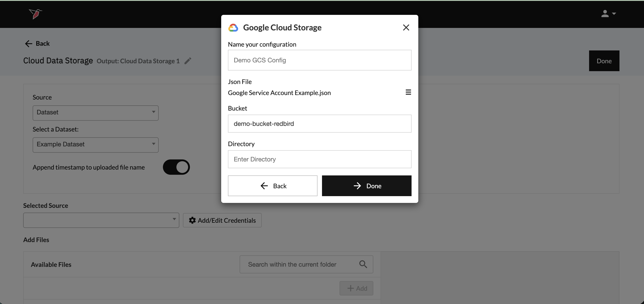Viewport: 644px width, 304px height.
Task: Expand the Source Dataset dropdown
Action: (95, 113)
